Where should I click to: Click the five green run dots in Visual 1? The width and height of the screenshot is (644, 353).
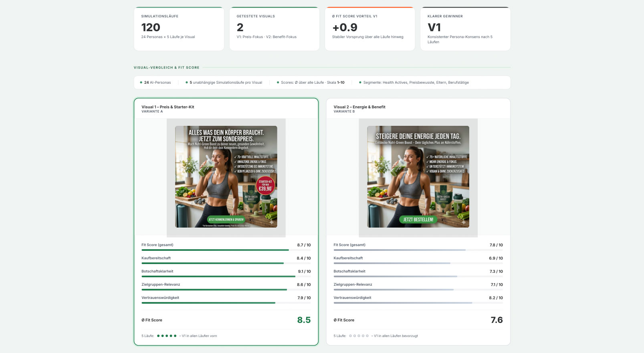pos(167,336)
